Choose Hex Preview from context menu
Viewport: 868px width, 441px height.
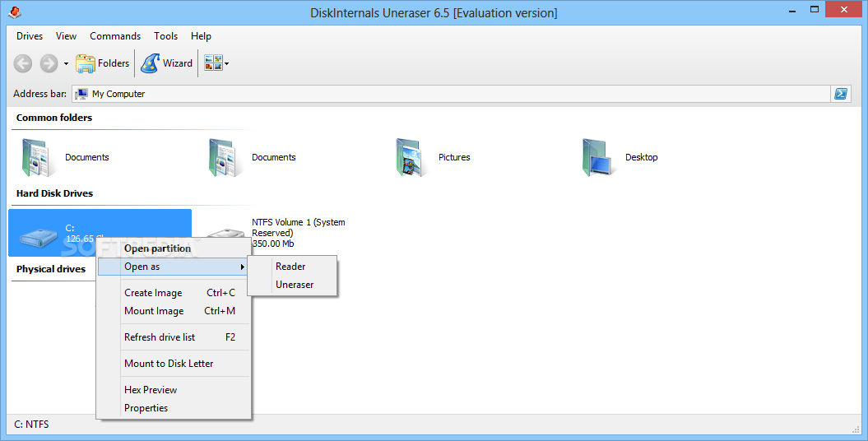174,389
